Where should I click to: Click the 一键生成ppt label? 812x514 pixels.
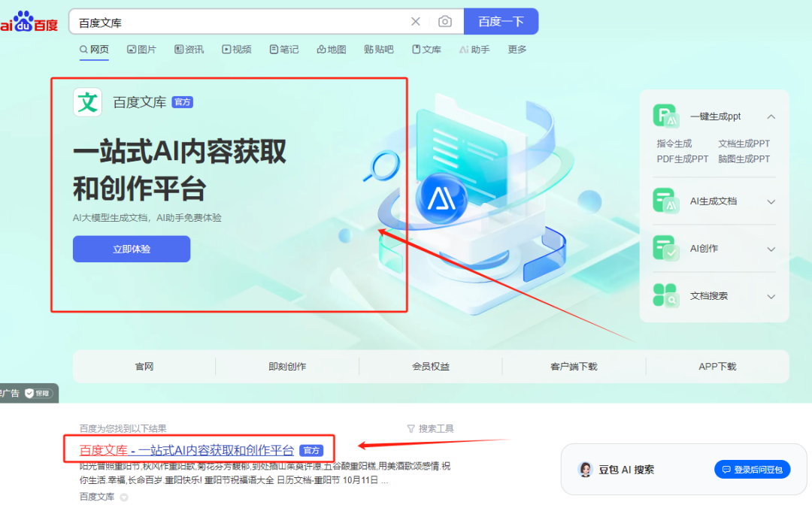point(716,116)
